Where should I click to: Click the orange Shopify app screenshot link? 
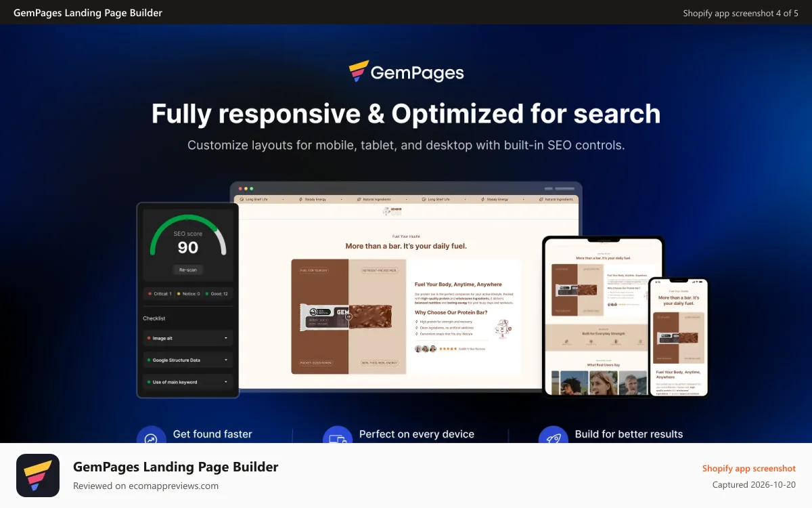click(749, 468)
